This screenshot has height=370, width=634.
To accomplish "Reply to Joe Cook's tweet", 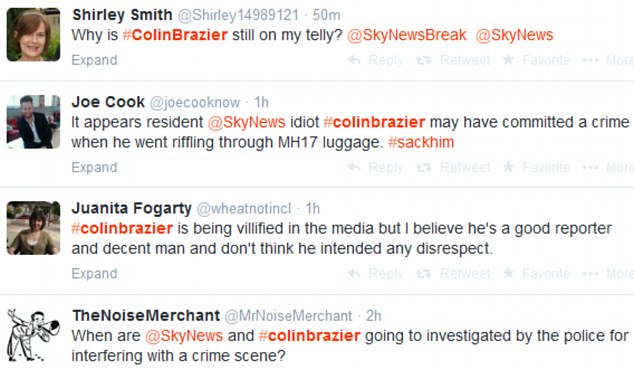I will [376, 167].
